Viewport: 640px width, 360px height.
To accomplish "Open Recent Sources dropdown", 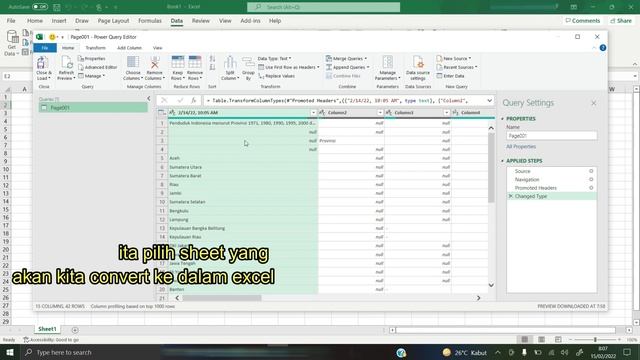I will coord(457,67).
